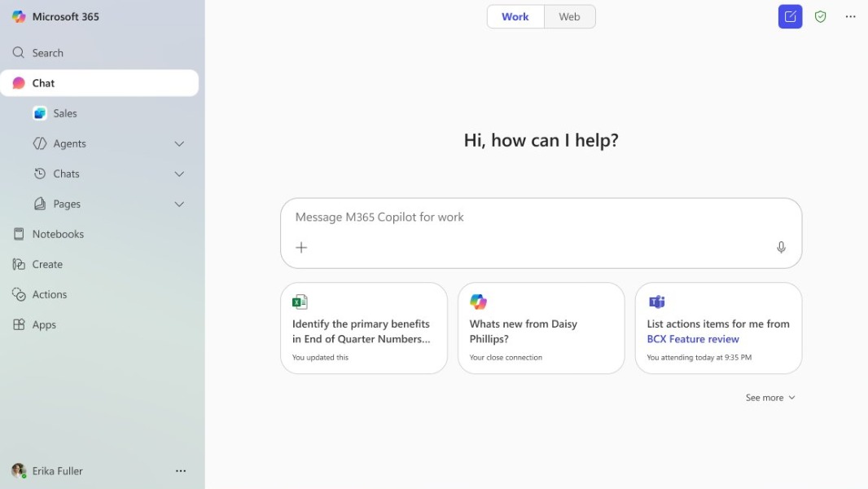Expand the Chats section

(x=179, y=174)
